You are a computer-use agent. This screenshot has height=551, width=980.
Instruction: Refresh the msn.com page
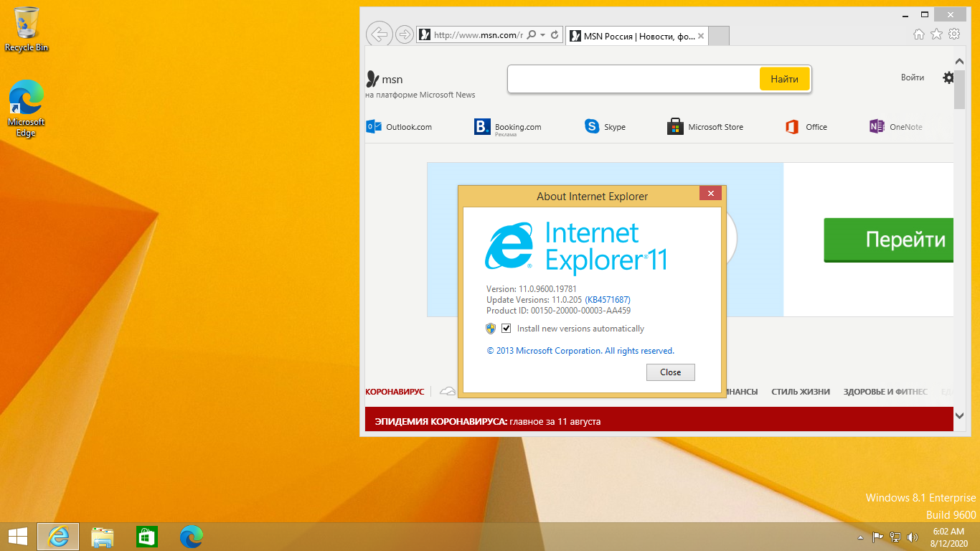[x=555, y=34]
